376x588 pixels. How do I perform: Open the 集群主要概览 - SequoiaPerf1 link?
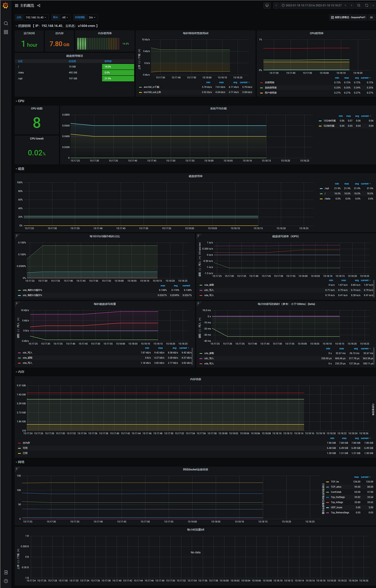pyautogui.click(x=348, y=17)
